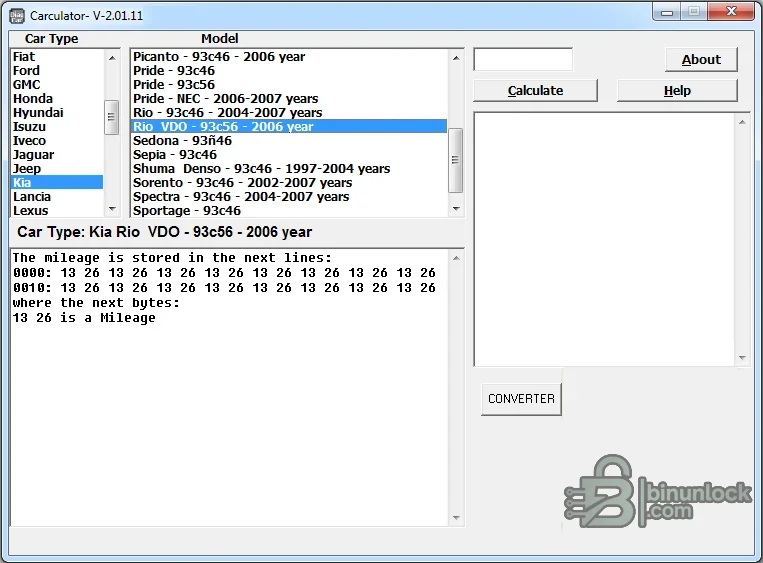Select Lancia in Car Type list
The image size is (763, 563).
point(57,197)
